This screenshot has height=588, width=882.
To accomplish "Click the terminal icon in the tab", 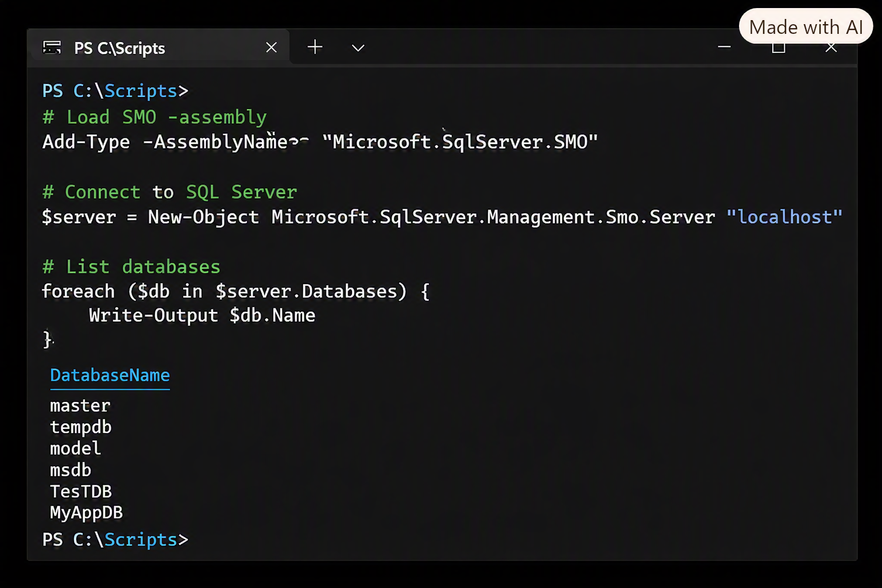I will pyautogui.click(x=52, y=48).
